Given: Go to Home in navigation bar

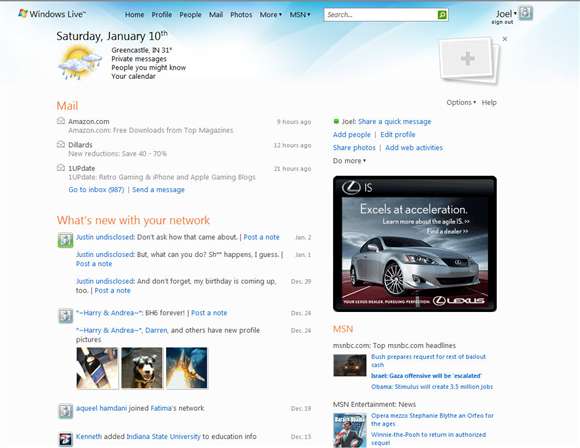Looking at the screenshot, I should [x=134, y=15].
